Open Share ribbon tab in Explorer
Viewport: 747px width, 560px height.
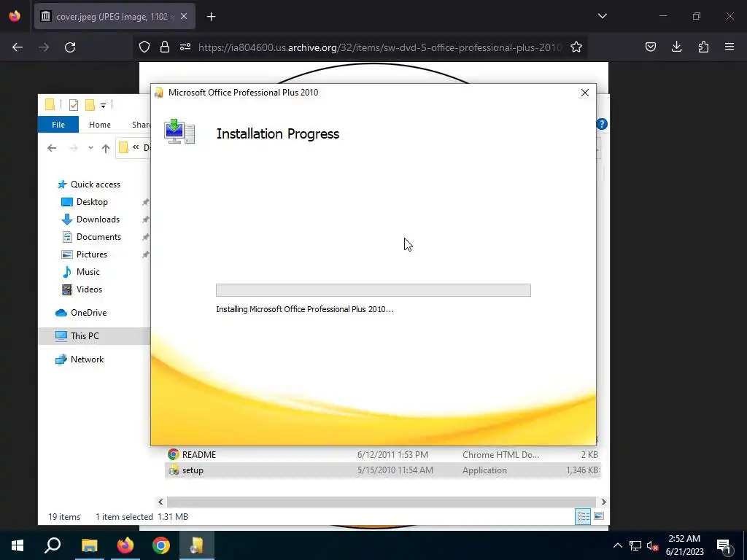141,125
